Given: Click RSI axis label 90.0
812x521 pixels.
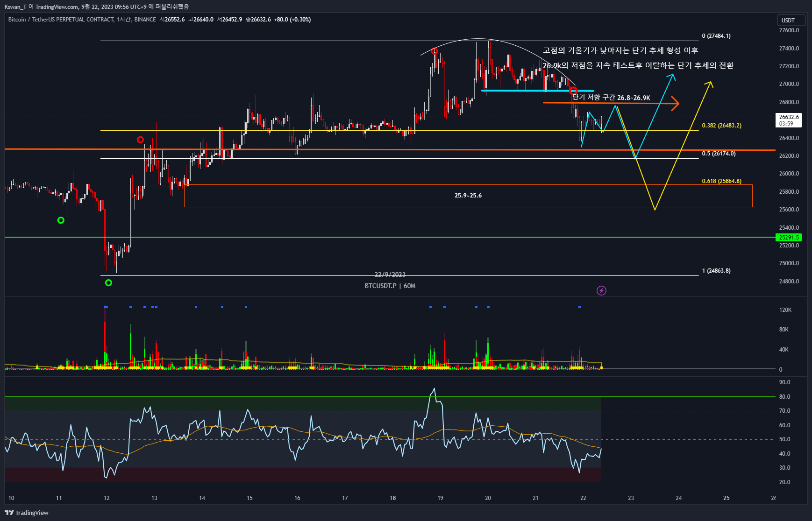Looking at the screenshot, I should pos(785,382).
